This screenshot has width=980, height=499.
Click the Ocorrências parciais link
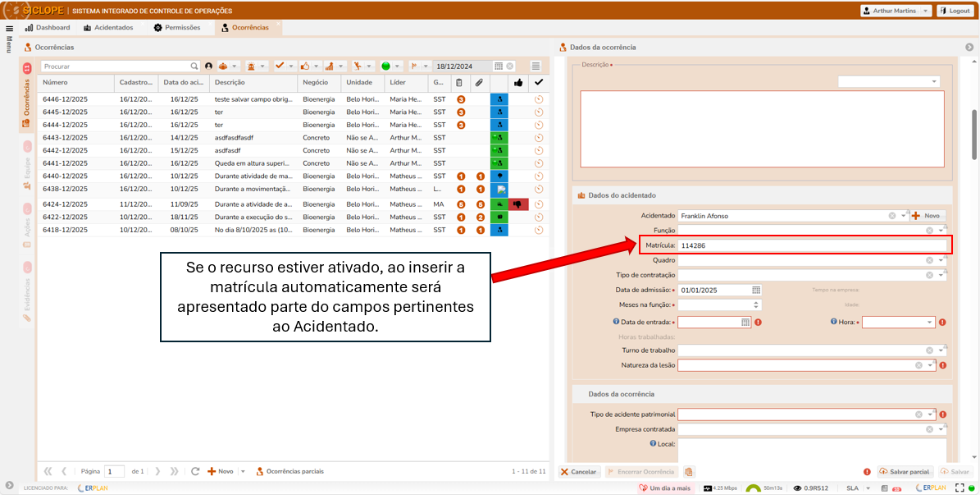tap(289, 471)
